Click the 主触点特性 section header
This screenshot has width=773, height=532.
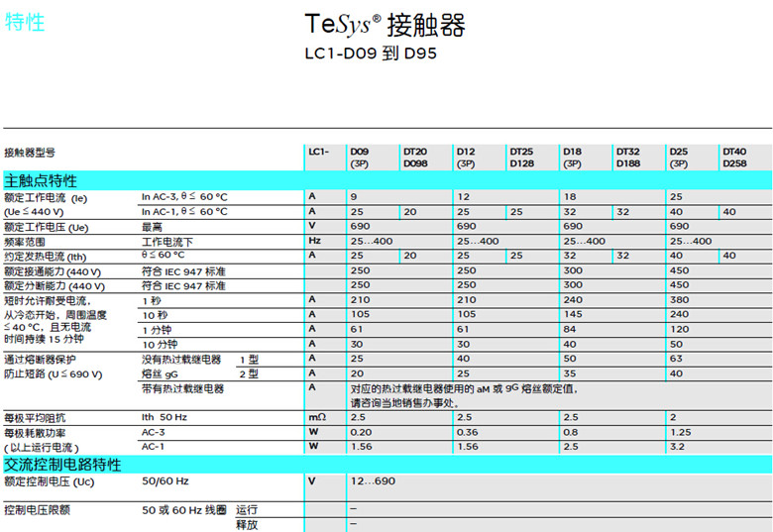coord(41,180)
